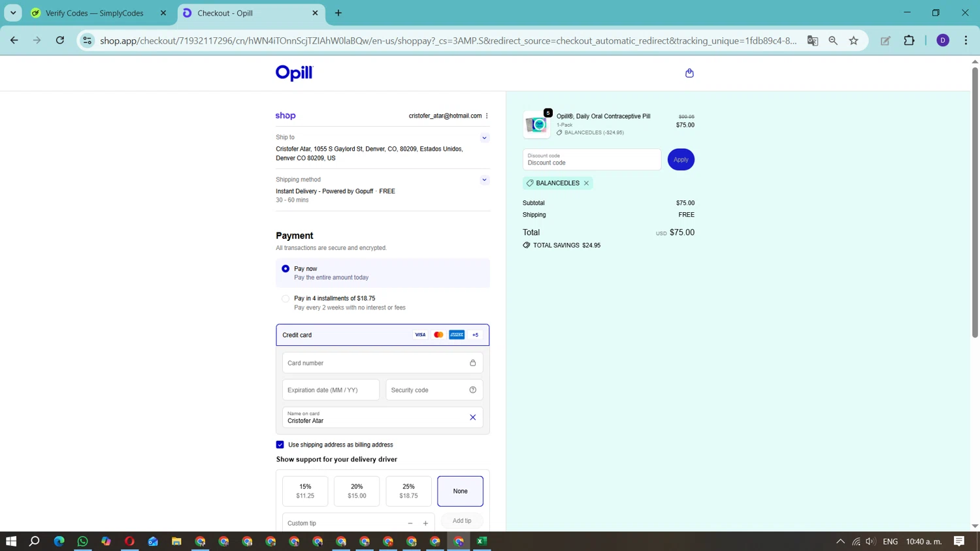The height and width of the screenshot is (551, 980).
Task: Click the Discount code input field
Action: (x=592, y=159)
